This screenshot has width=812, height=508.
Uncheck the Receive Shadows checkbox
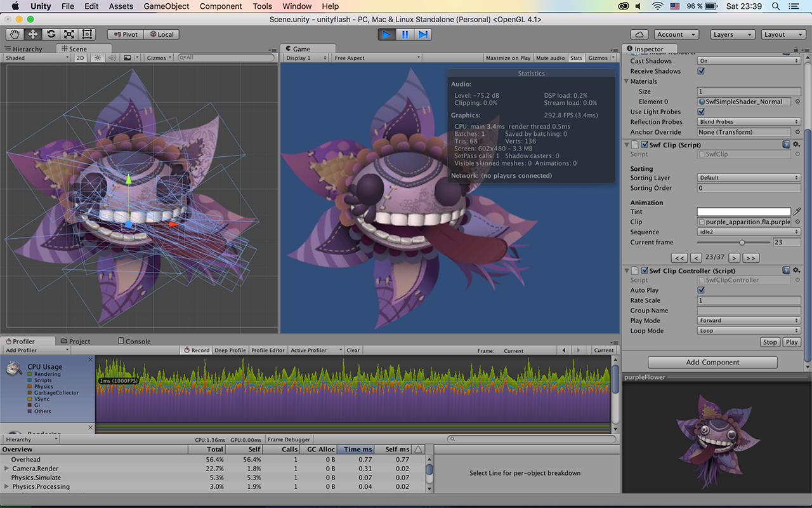click(x=701, y=71)
